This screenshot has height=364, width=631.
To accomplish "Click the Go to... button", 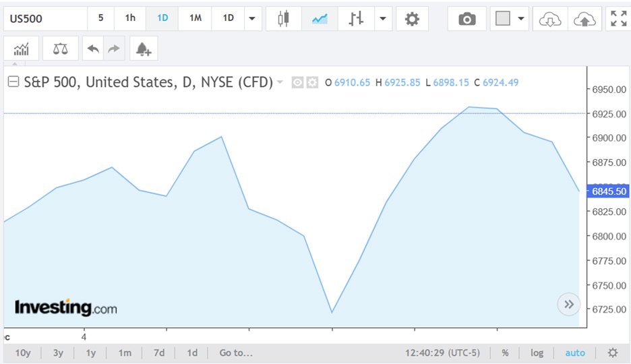I will tap(236, 353).
